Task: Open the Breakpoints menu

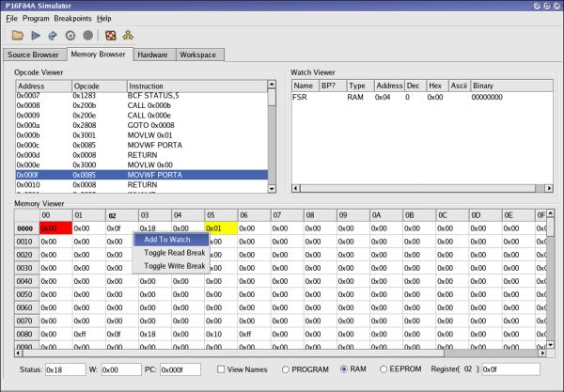Action: (x=74, y=18)
